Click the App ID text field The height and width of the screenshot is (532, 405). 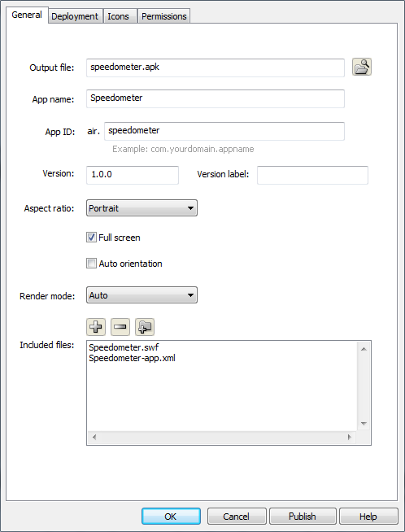click(224, 131)
